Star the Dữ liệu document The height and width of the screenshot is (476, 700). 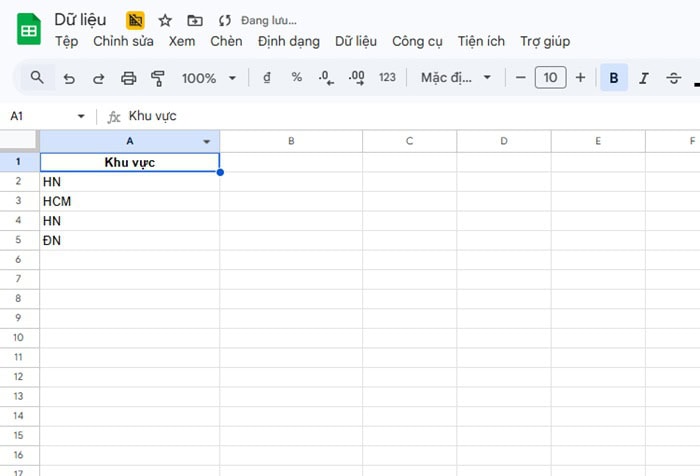(x=165, y=20)
